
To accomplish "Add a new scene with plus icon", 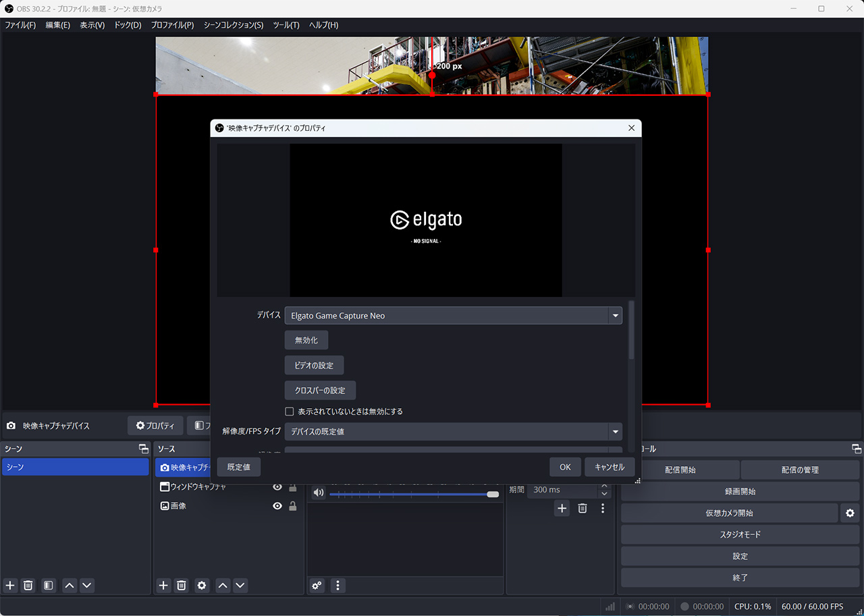I will click(10, 586).
